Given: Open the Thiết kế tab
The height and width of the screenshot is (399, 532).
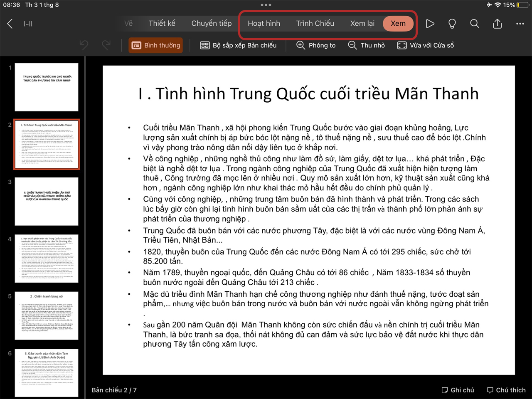Looking at the screenshot, I should (x=162, y=23).
